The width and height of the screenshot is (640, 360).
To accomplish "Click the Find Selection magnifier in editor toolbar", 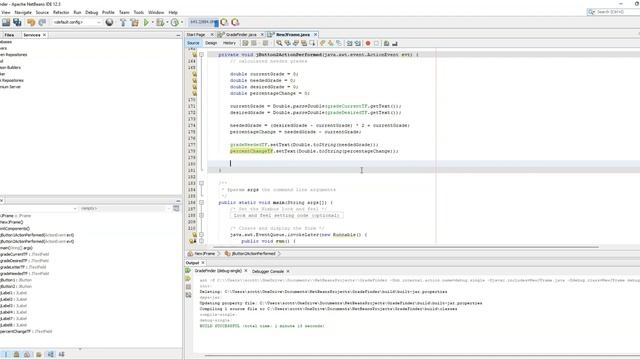I will point(279,43).
